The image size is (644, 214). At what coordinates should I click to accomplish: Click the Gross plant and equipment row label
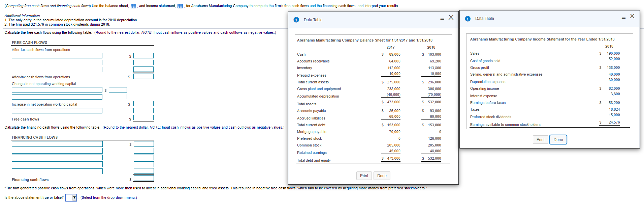click(x=319, y=89)
